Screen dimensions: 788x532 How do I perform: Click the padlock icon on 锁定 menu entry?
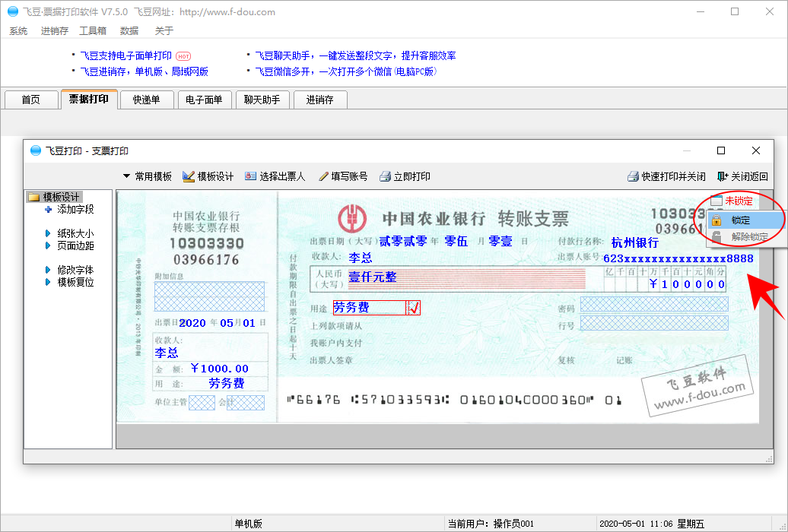pos(717,220)
